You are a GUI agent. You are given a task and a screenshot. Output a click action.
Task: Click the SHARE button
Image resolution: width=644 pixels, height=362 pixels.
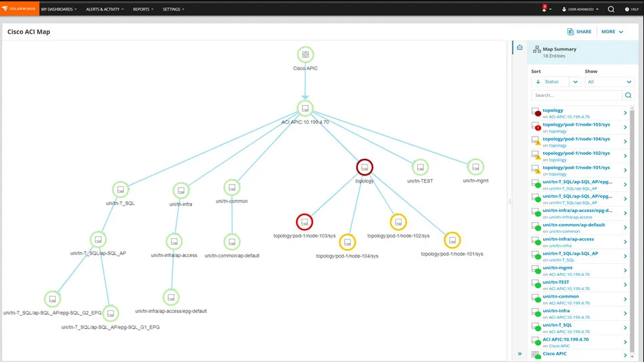tap(579, 32)
